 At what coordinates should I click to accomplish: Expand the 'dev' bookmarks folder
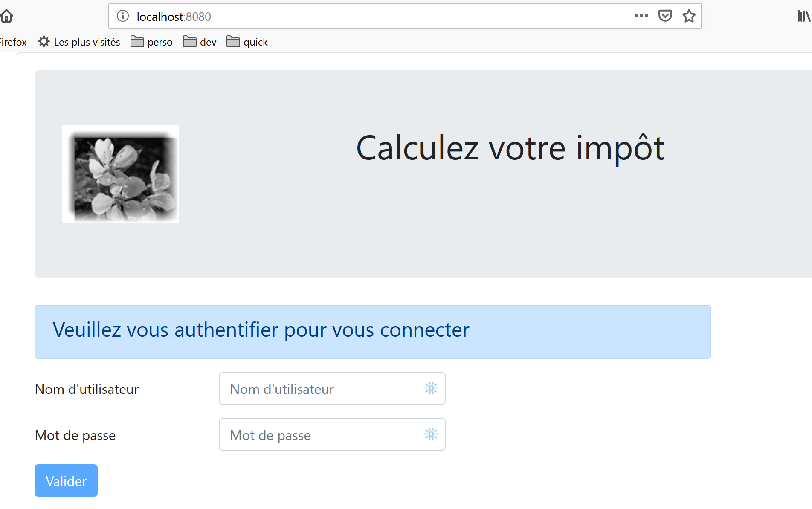click(x=200, y=42)
